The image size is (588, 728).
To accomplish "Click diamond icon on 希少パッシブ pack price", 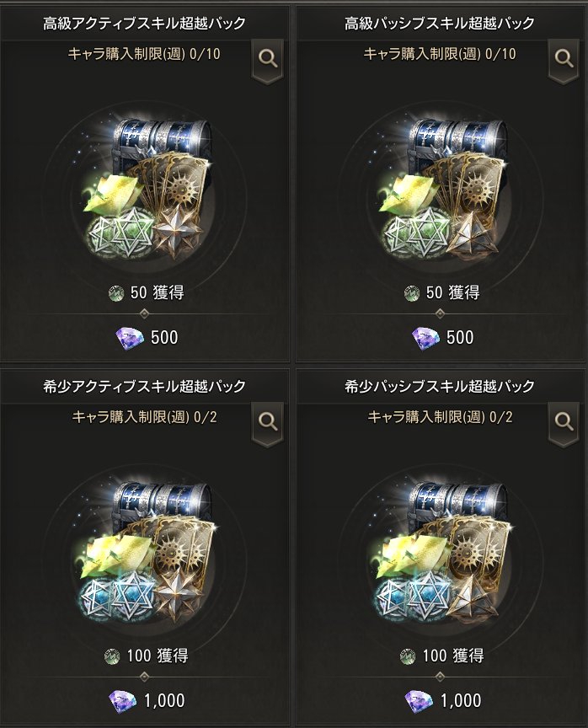I will click(x=418, y=700).
